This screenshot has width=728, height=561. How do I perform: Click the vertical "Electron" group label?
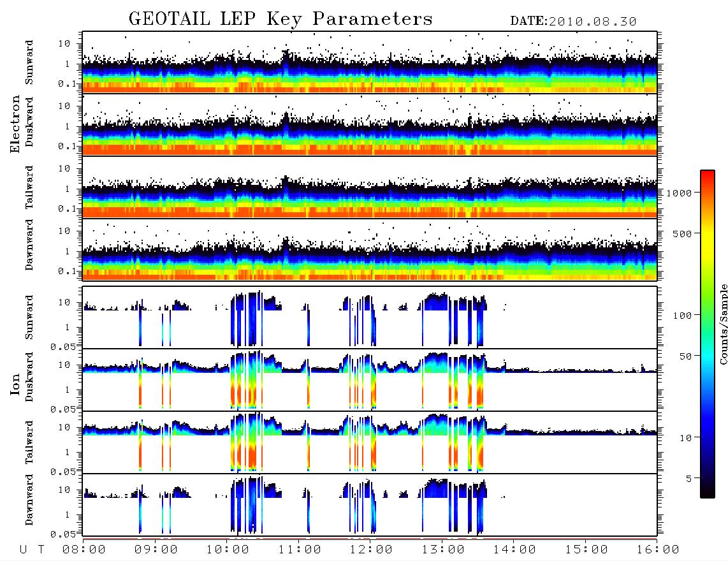pyautogui.click(x=15, y=124)
